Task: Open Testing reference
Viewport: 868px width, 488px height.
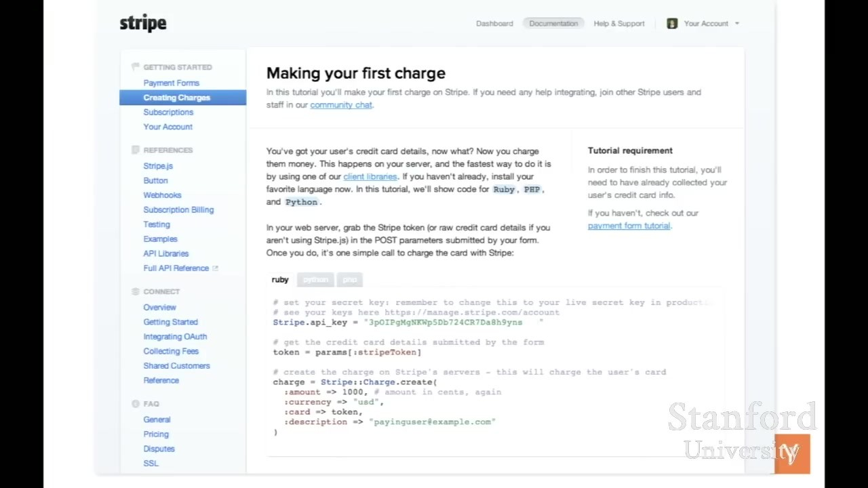Action: (157, 224)
